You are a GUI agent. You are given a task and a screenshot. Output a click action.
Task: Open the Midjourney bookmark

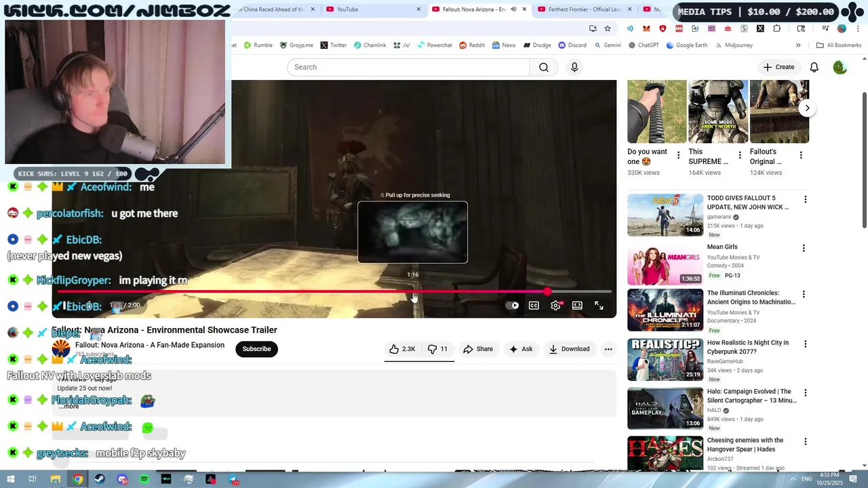(733, 45)
